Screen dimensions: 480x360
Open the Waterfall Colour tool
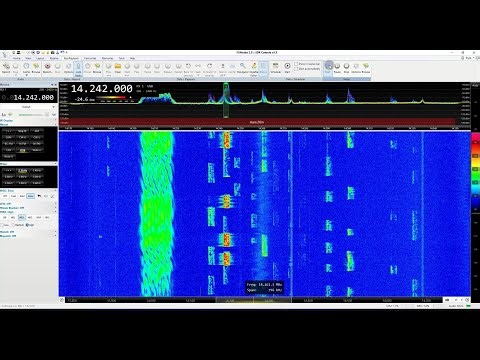coord(254,68)
